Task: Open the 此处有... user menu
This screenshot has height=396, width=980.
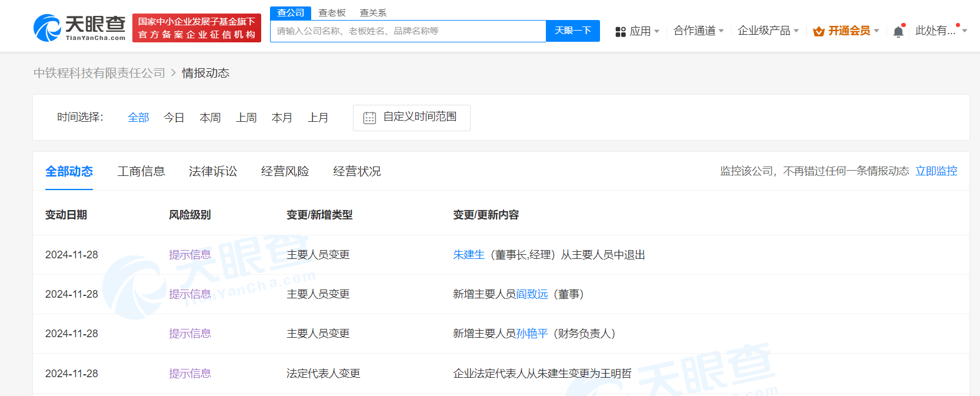Action: (941, 31)
